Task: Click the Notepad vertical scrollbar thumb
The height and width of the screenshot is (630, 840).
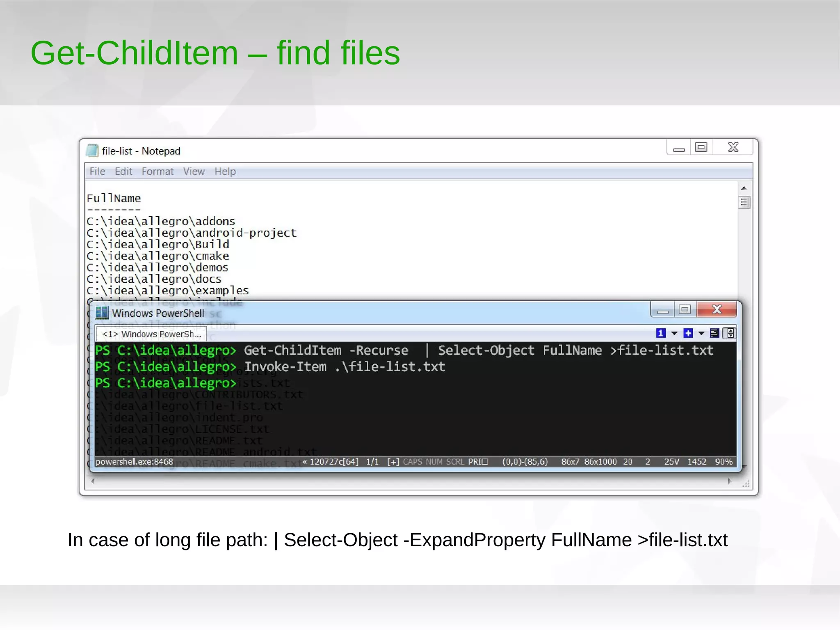Action: 744,202
